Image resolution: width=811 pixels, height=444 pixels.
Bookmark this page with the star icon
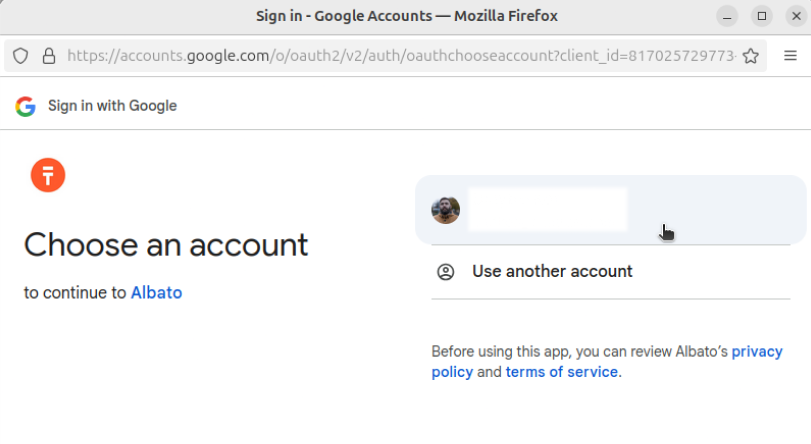pos(750,56)
